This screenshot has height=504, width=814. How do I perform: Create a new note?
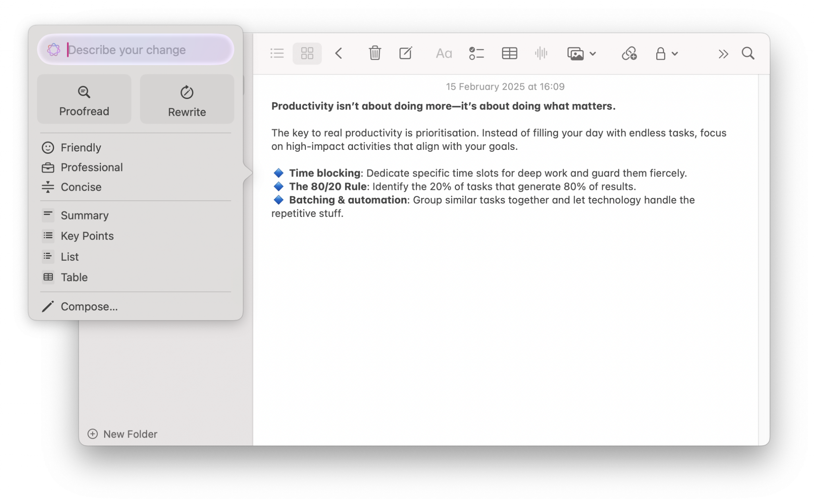click(x=406, y=53)
